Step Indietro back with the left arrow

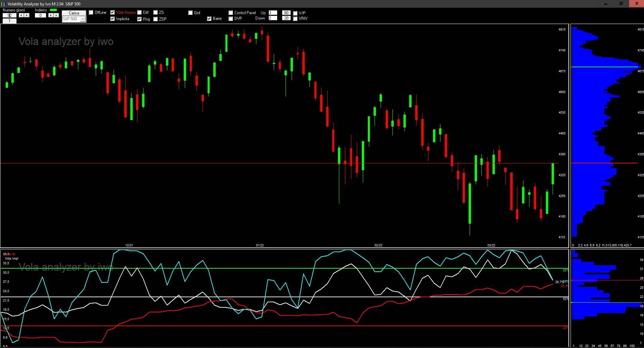pyautogui.click(x=51, y=15)
